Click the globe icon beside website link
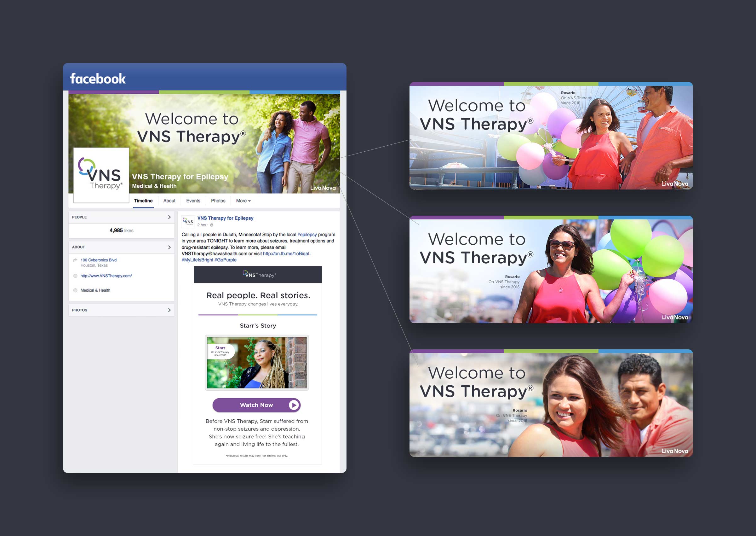The width and height of the screenshot is (756, 536). (75, 276)
